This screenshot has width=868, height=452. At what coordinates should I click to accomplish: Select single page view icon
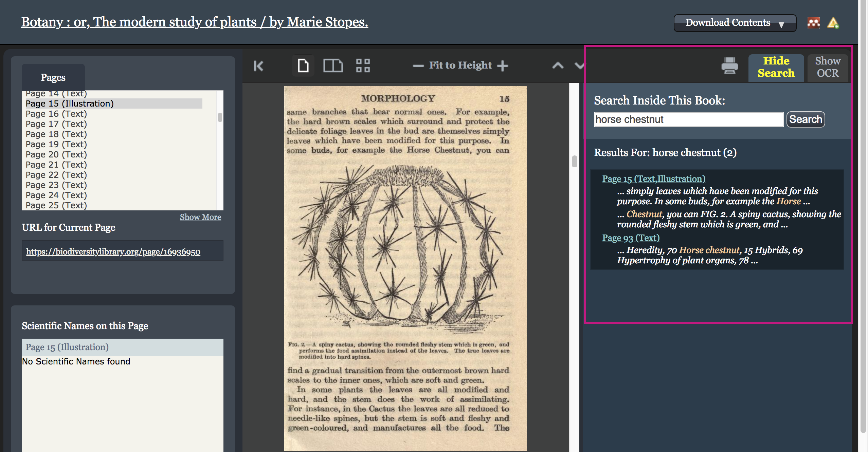(x=303, y=65)
